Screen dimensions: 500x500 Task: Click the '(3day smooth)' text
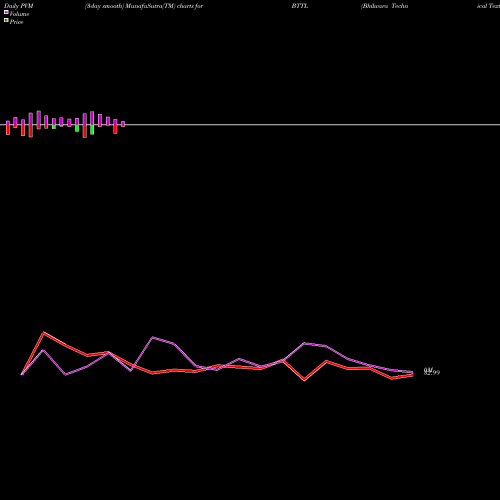click(x=104, y=6)
